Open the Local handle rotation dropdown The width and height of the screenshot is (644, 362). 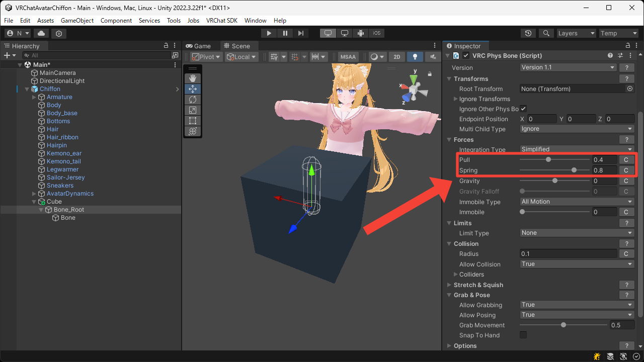click(x=242, y=57)
